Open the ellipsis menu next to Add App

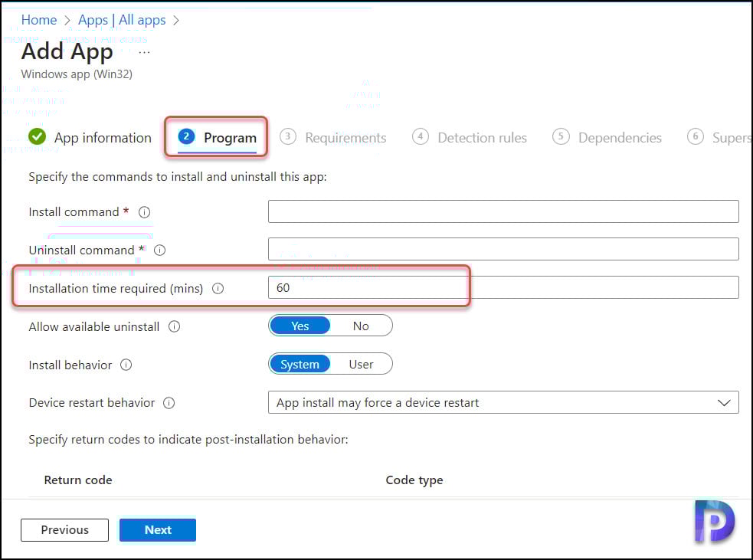(x=145, y=52)
